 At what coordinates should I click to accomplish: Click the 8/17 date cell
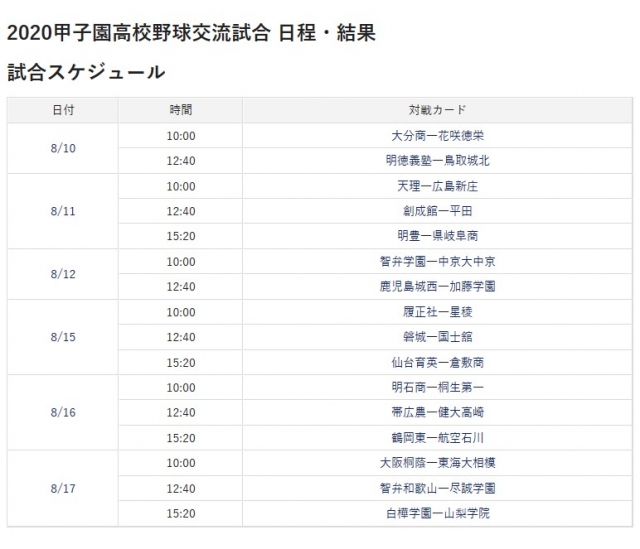(x=62, y=489)
